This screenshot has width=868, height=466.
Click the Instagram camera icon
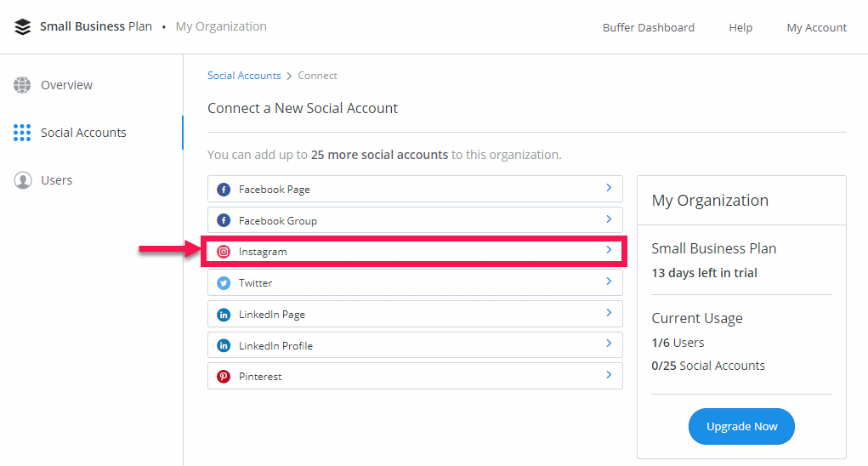[224, 252]
